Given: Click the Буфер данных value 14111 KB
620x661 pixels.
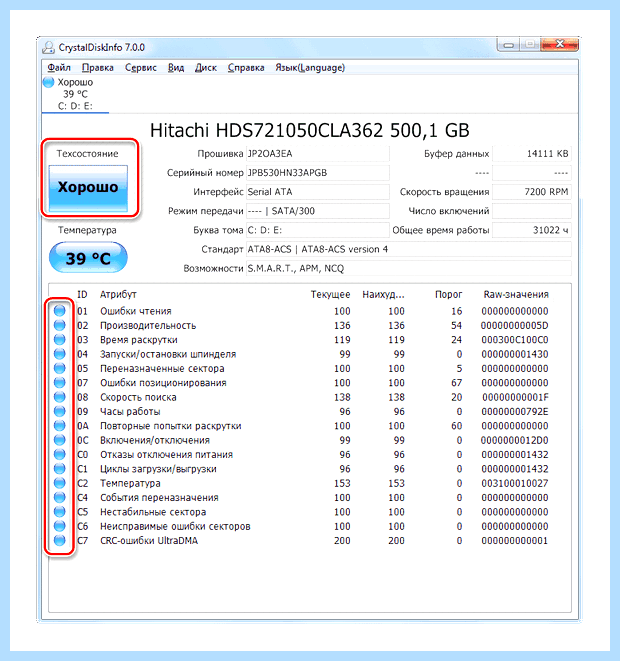Looking at the screenshot, I should pyautogui.click(x=532, y=154).
